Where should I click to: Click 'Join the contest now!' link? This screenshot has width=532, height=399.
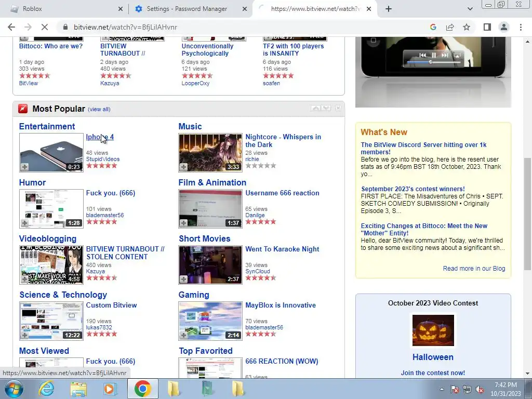pyautogui.click(x=433, y=373)
